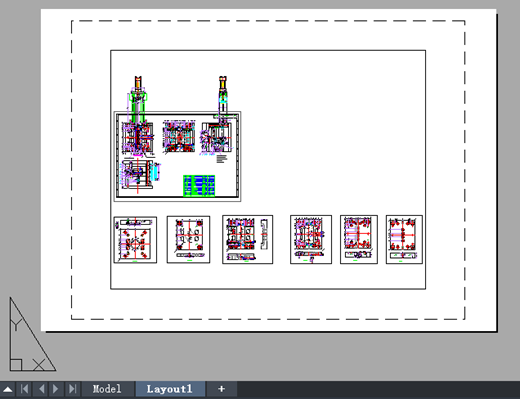The image size is (520, 399).
Task: Click the previous layout tab arrow
Action: point(41,389)
